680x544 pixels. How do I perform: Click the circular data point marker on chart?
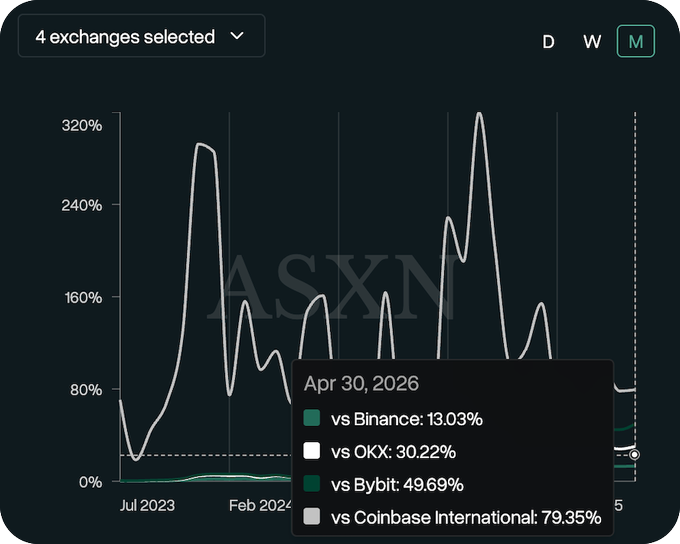pyautogui.click(x=634, y=455)
